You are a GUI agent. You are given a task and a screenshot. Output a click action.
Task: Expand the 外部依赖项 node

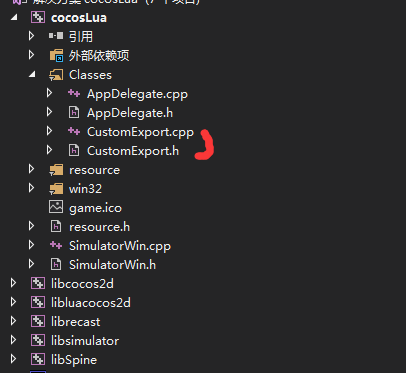[31, 55]
